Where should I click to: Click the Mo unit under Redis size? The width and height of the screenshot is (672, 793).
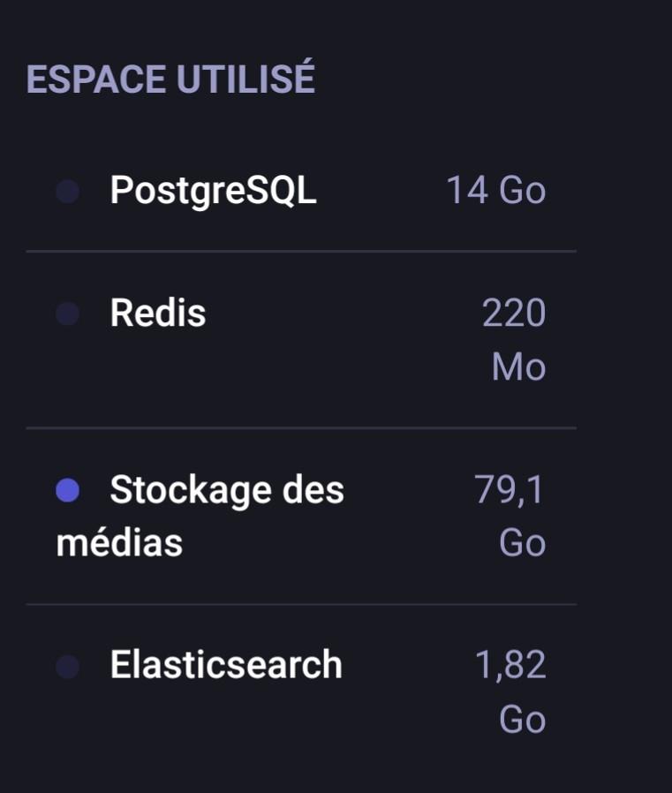pyautogui.click(x=518, y=366)
